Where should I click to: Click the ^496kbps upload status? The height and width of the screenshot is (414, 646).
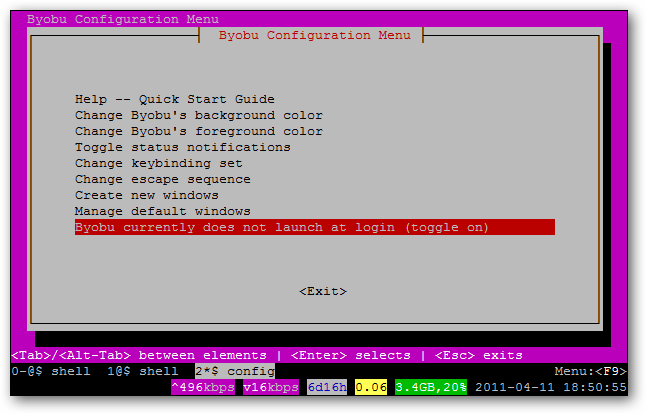click(x=203, y=387)
